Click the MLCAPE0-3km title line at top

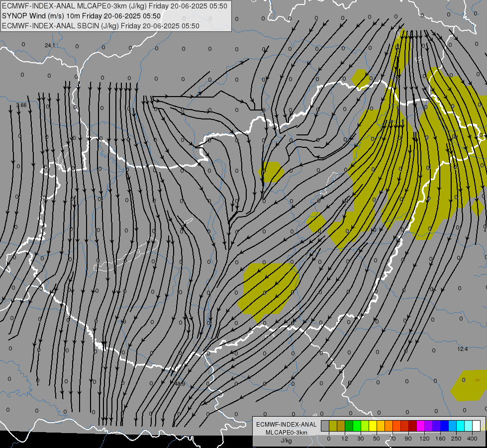point(114,6)
